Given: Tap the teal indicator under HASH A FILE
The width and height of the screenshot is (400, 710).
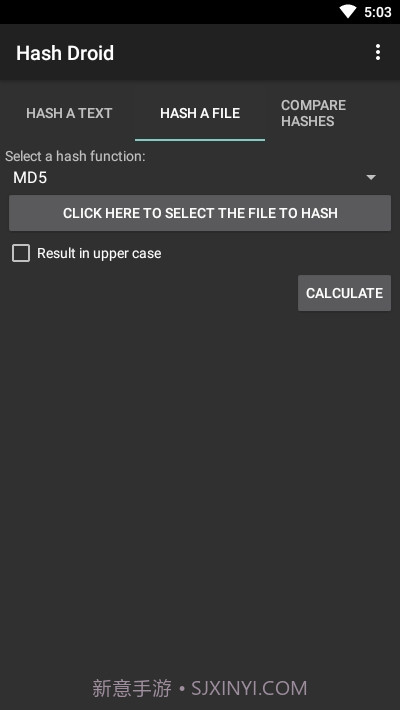Looking at the screenshot, I should (200, 140).
